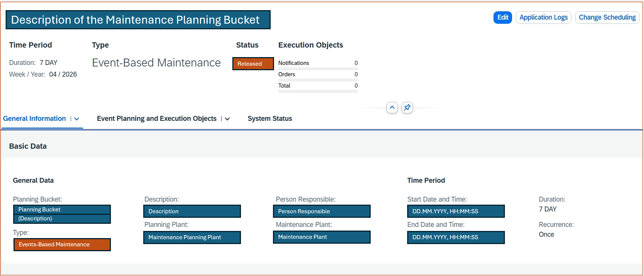Click the Notifications progress bar
Viewport: 644px width, 276px height.
coord(318,69)
